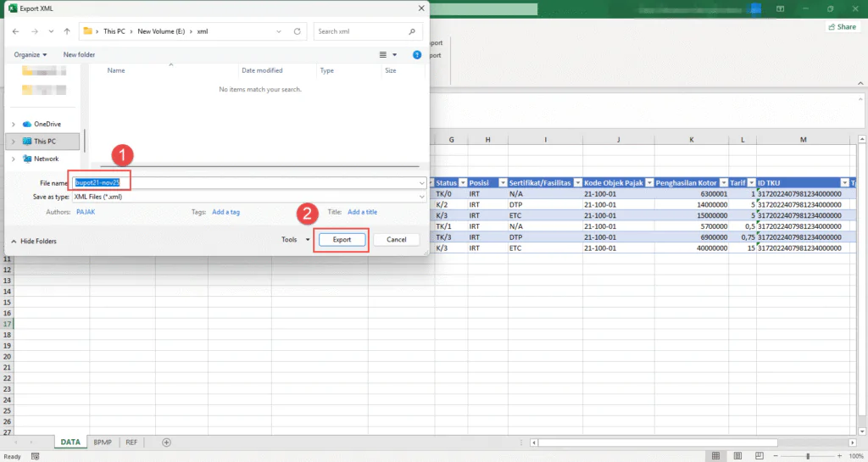Go forward in the Export XML dialog
The height and width of the screenshot is (462, 868).
point(34,31)
